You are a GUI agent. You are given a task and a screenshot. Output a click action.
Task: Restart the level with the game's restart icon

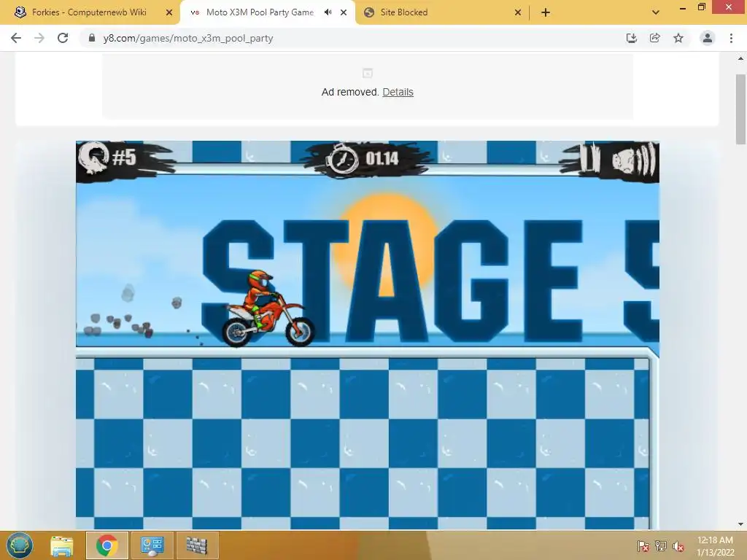tap(93, 158)
